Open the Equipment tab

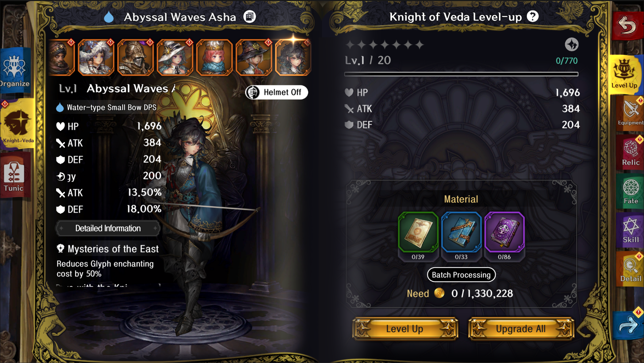tap(630, 112)
